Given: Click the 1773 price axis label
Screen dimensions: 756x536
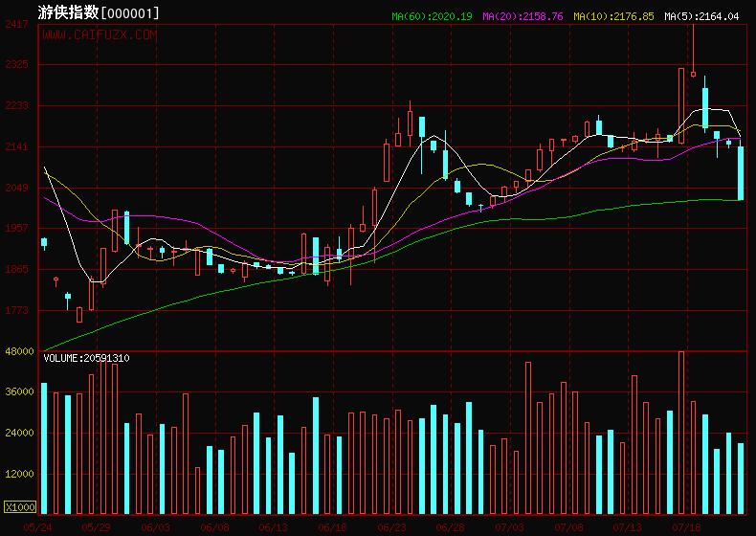Looking at the screenshot, I should (x=16, y=310).
